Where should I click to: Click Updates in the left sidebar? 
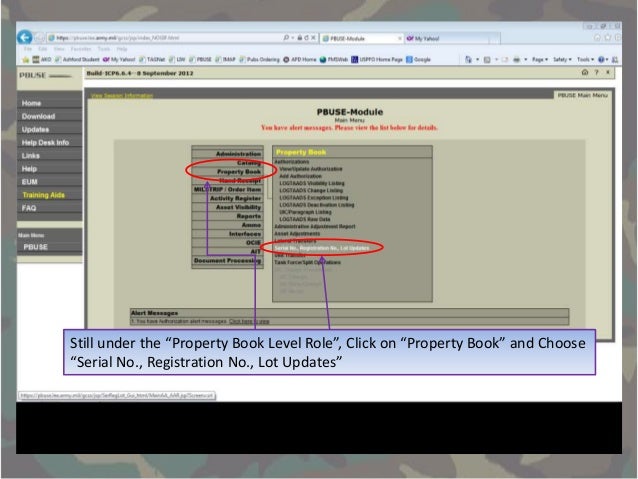(49, 129)
